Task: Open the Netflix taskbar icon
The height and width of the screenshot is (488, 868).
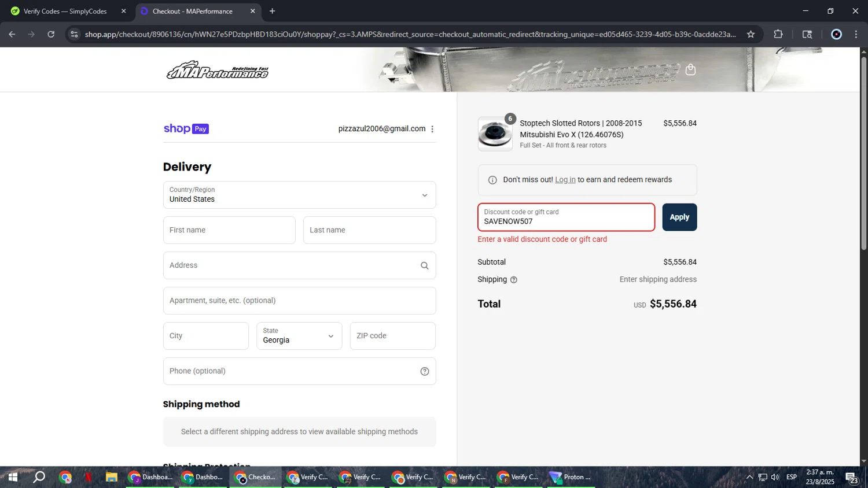Action: 88,477
